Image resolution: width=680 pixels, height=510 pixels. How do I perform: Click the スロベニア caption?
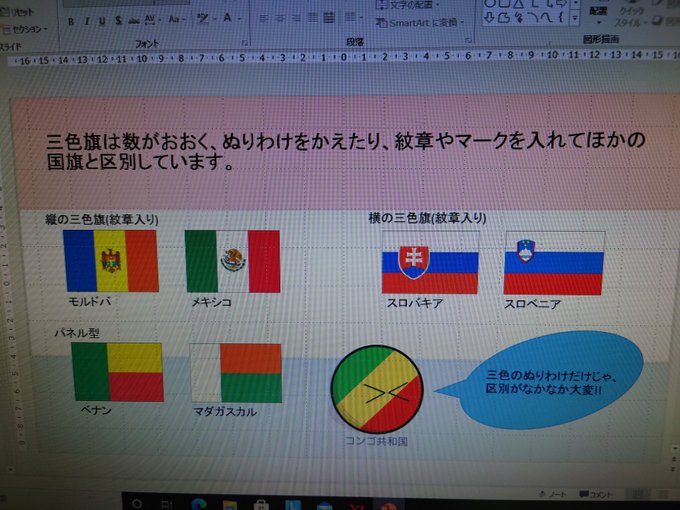[x=532, y=304]
